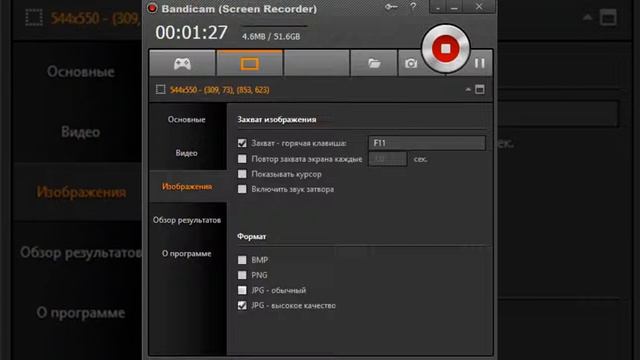Open the О программе tab
The image size is (640, 360).
[x=187, y=253]
